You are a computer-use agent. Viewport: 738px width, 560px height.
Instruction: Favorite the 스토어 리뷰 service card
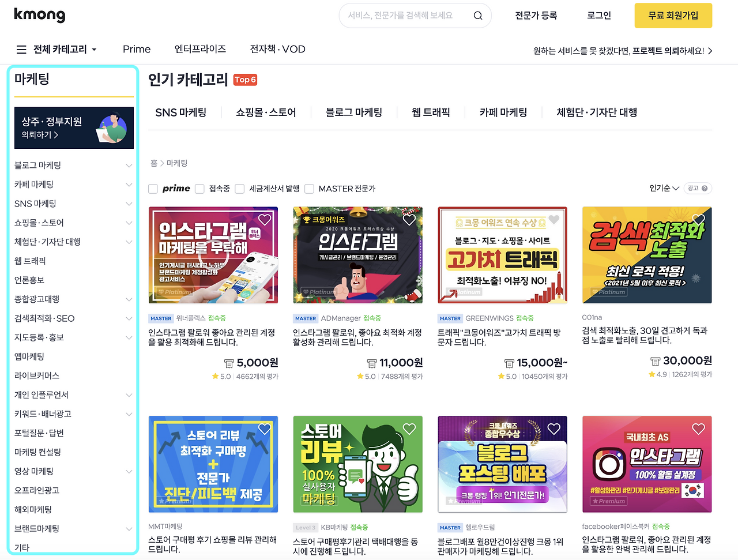pyautogui.click(x=265, y=429)
